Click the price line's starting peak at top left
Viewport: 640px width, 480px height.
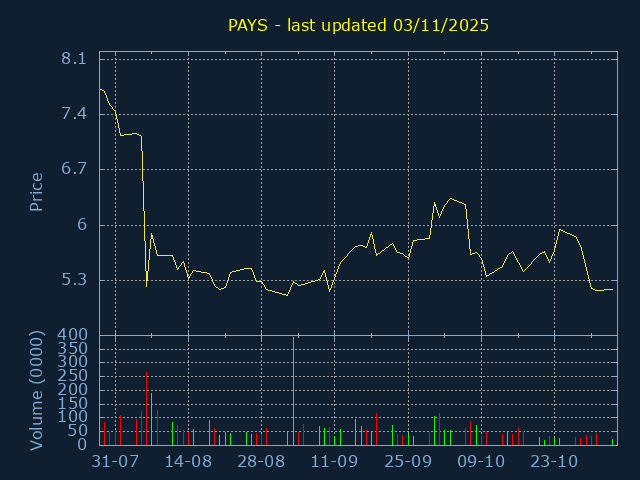(x=101, y=90)
